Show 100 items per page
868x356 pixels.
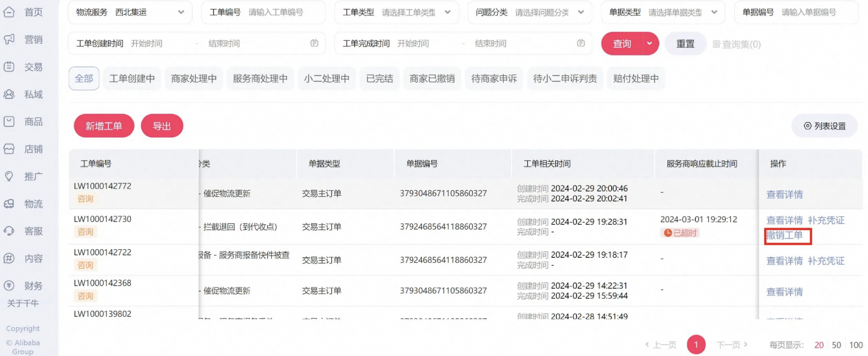point(856,345)
